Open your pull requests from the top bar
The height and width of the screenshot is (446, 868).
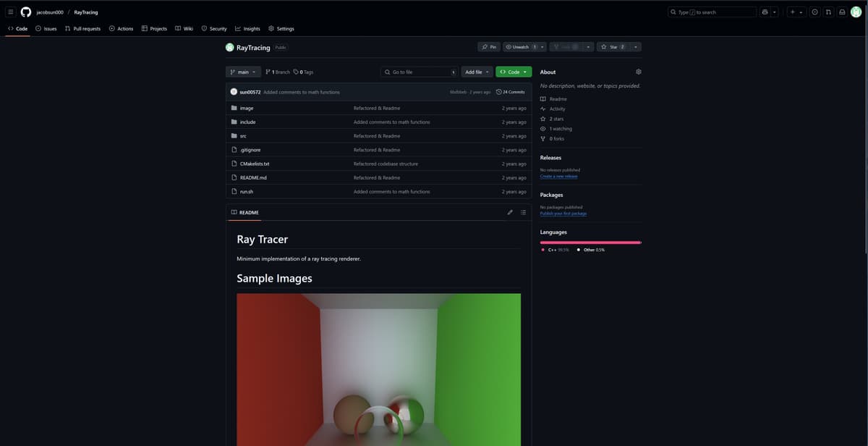[x=827, y=12]
